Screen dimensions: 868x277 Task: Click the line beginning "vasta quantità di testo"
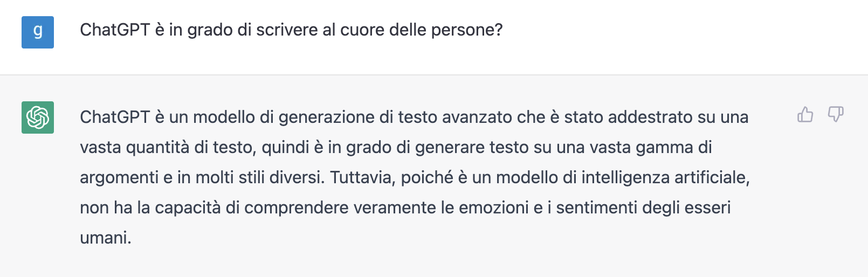pos(396,147)
